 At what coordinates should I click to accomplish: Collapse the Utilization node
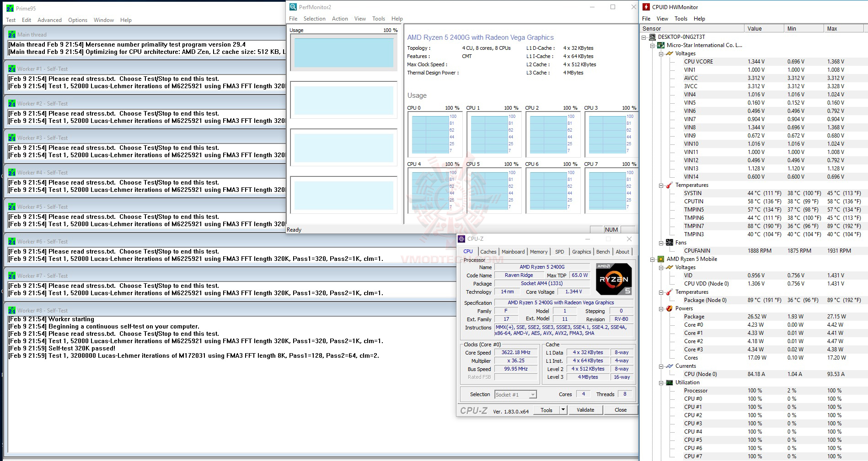pos(661,382)
